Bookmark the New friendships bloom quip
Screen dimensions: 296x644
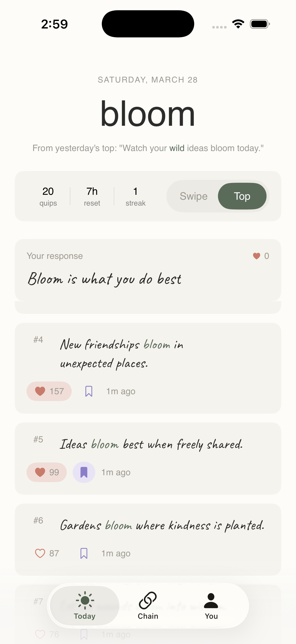tap(89, 391)
